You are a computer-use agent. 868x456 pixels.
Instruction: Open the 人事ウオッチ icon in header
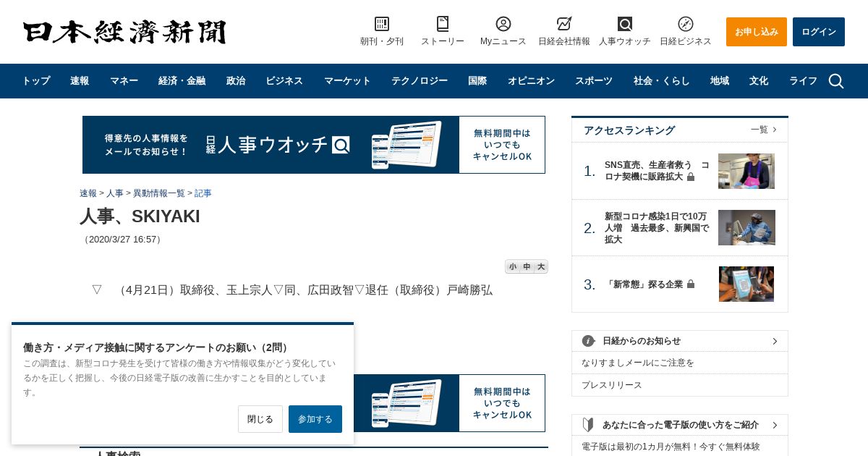pos(625,24)
